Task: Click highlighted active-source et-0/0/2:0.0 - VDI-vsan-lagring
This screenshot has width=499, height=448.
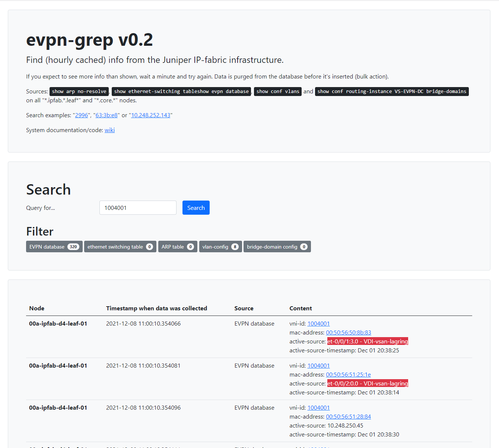Action: click(368, 384)
